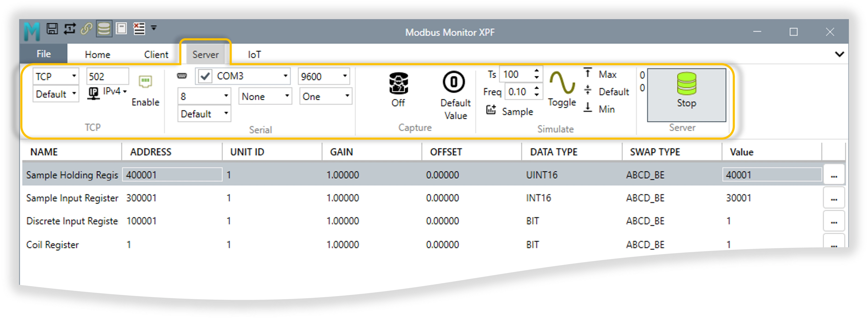Click the UINT16 data type cell
The width and height of the screenshot is (868, 319).
pos(541,175)
